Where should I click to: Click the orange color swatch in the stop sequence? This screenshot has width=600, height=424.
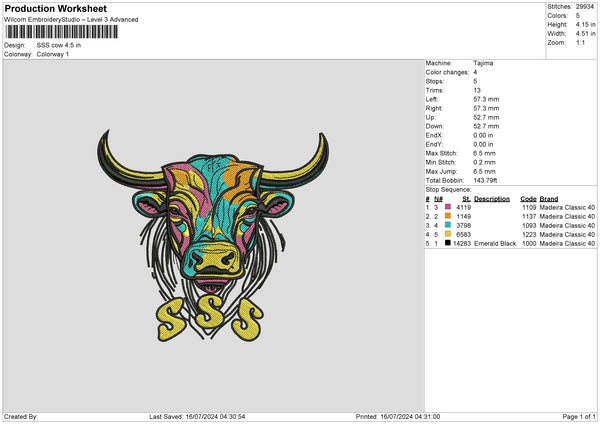(x=448, y=216)
